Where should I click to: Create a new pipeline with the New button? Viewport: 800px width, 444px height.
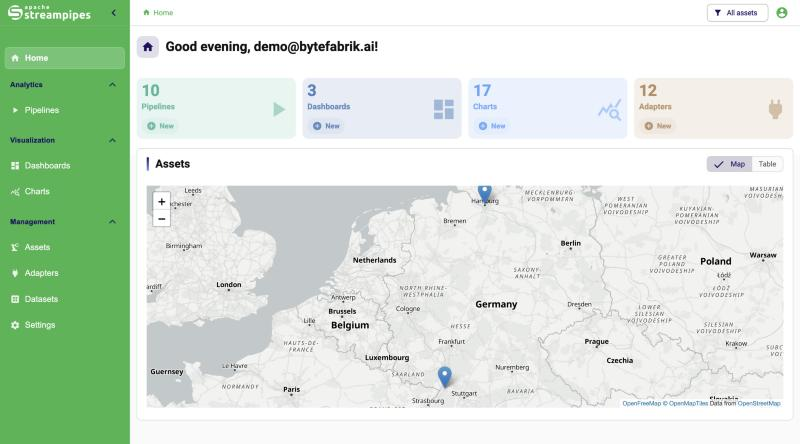(x=160, y=126)
